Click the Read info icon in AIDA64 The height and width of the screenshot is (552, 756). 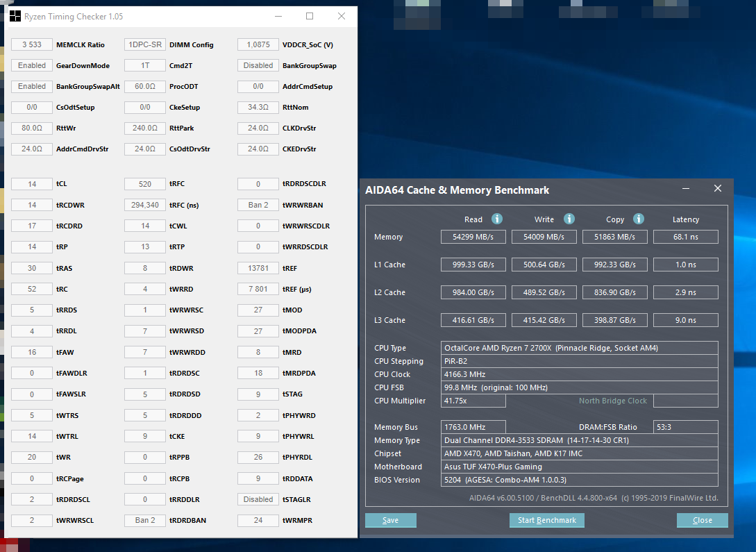(x=496, y=219)
